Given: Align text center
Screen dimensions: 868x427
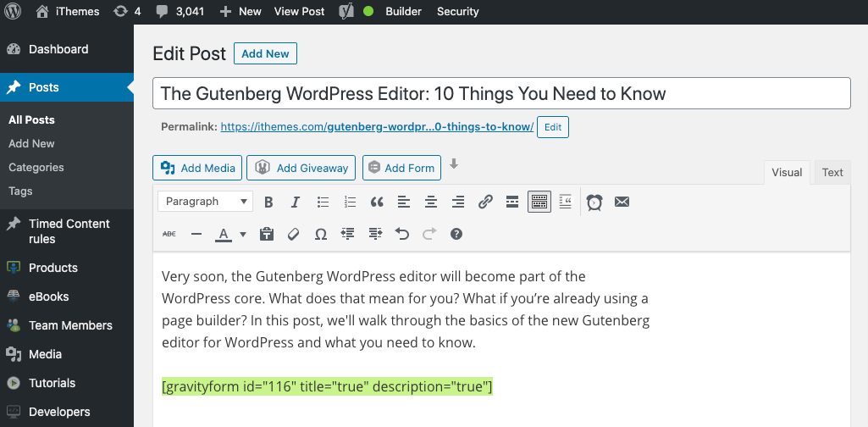Looking at the screenshot, I should 431,202.
